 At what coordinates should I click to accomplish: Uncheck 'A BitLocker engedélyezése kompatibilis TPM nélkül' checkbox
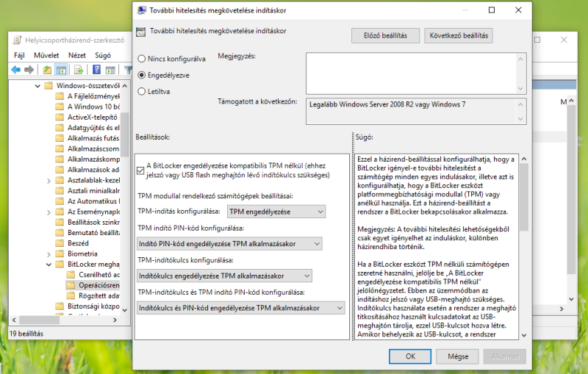[x=140, y=170]
